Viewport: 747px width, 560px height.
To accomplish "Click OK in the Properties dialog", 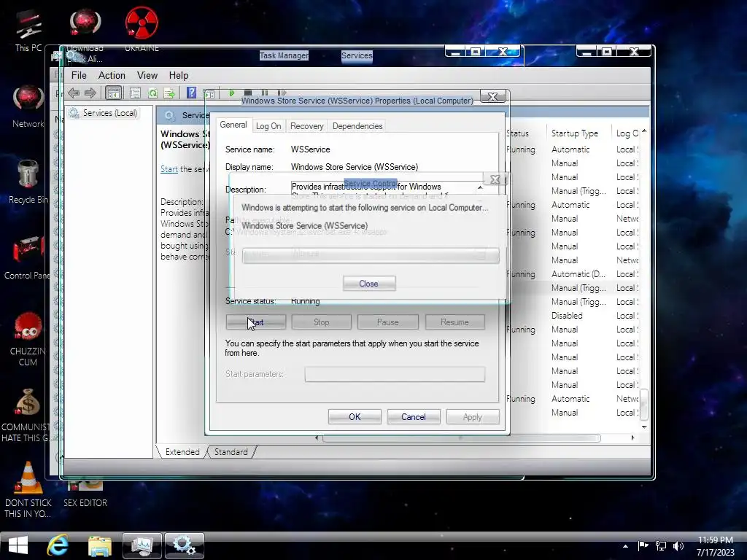I will point(355,416).
